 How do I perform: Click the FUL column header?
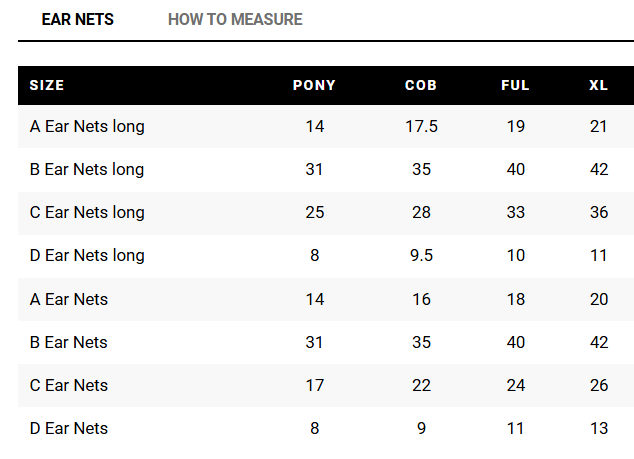tap(516, 85)
